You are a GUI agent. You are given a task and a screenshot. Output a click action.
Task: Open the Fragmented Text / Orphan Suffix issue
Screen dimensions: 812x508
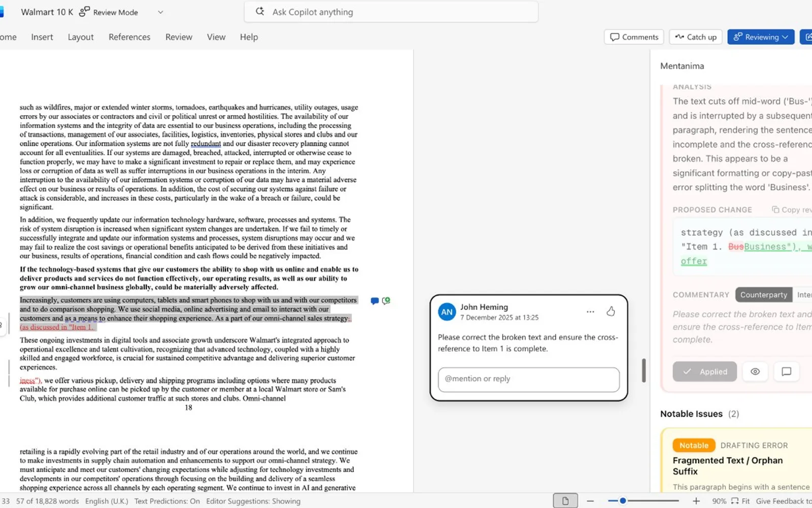727,466
